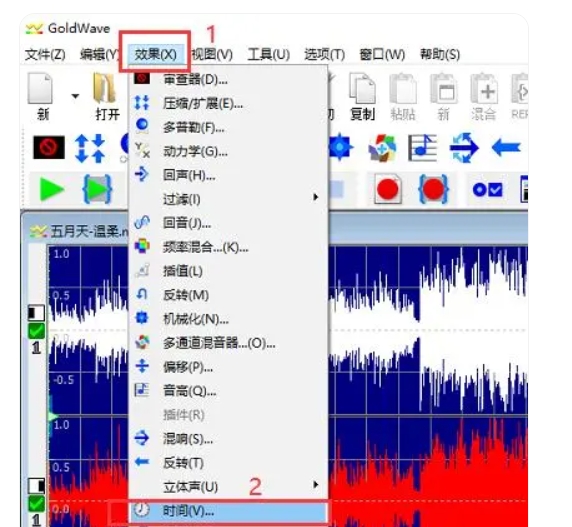Image resolution: width=572 pixels, height=527 pixels.
Task: Click the censor effect icon in toolbar
Action: click(49, 148)
